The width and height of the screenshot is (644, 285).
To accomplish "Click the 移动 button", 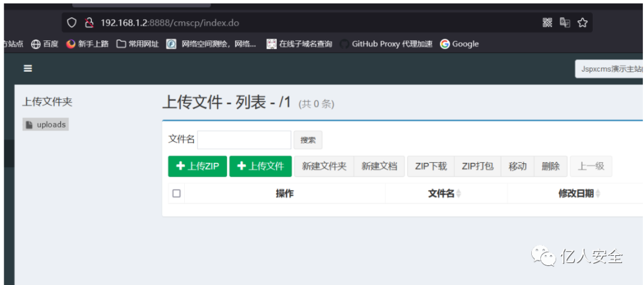I will pyautogui.click(x=518, y=166).
